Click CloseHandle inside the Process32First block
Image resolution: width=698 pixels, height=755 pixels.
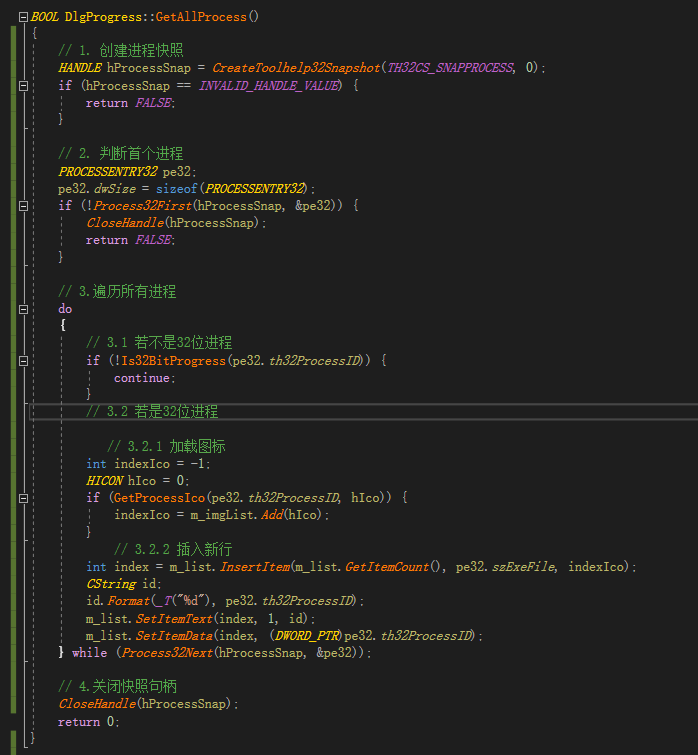pyautogui.click(x=125, y=223)
